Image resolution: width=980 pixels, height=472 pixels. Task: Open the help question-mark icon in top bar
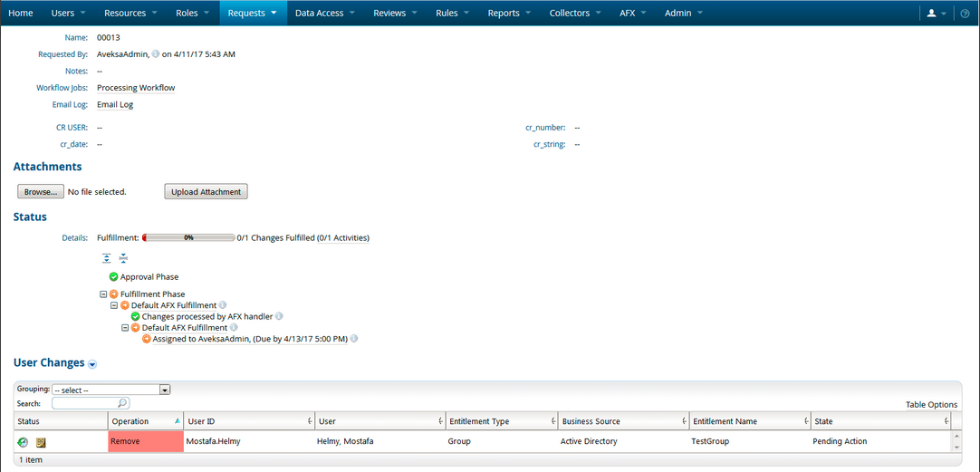click(x=965, y=13)
